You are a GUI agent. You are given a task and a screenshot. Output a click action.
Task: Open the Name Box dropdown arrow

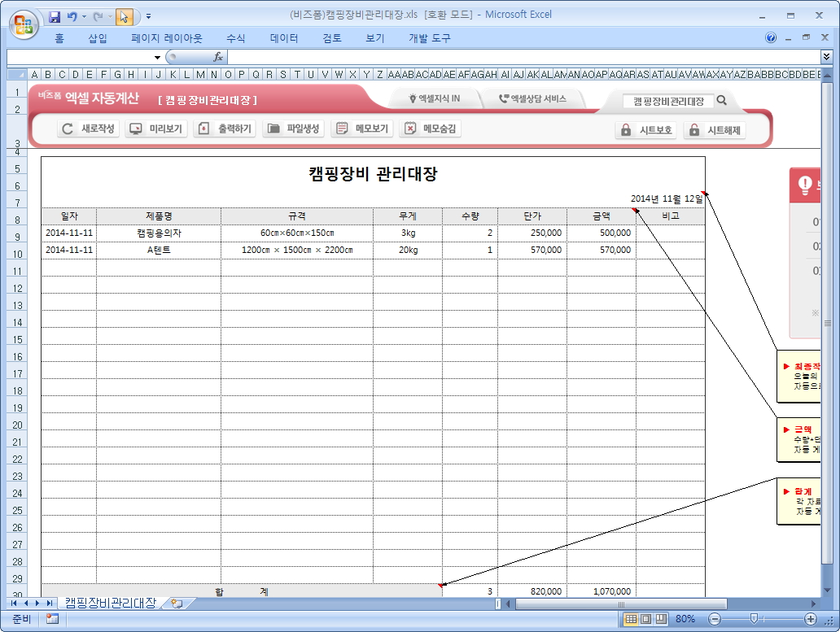click(x=158, y=57)
